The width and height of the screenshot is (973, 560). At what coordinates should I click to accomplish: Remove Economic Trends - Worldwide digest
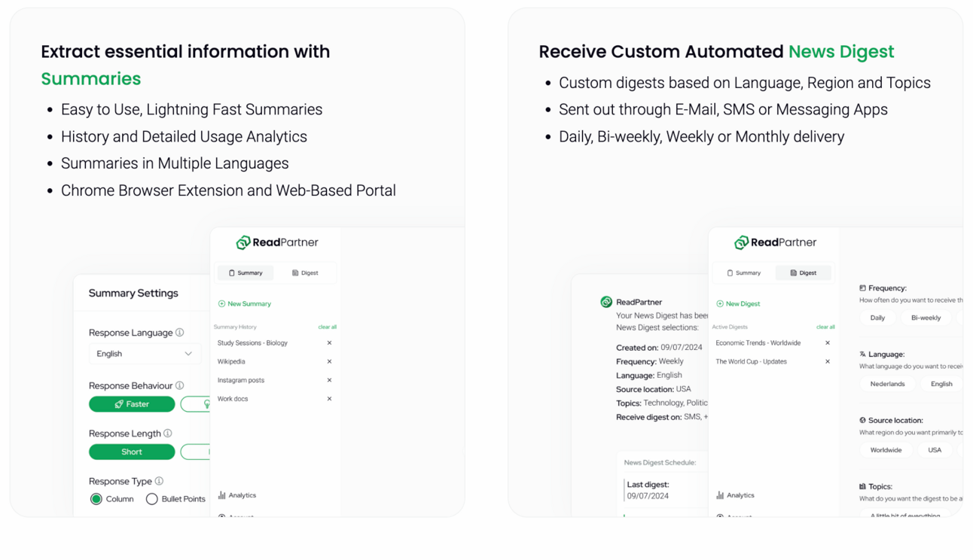point(828,343)
